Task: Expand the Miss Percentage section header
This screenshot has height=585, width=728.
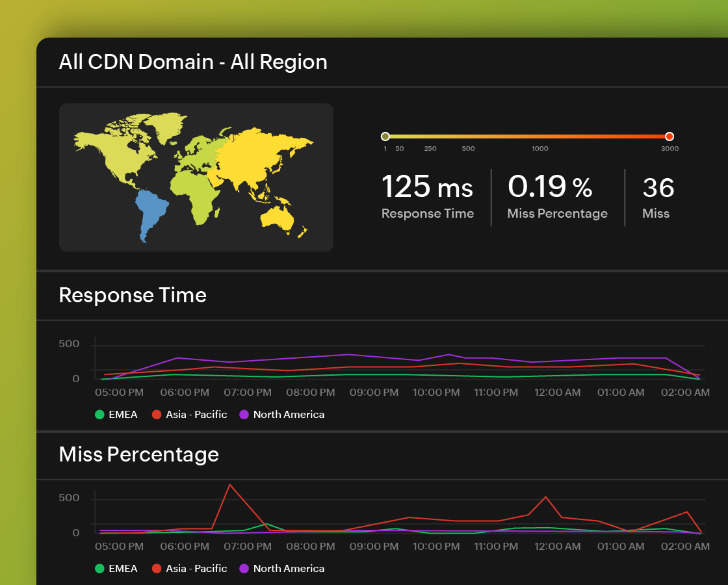Action: click(138, 455)
